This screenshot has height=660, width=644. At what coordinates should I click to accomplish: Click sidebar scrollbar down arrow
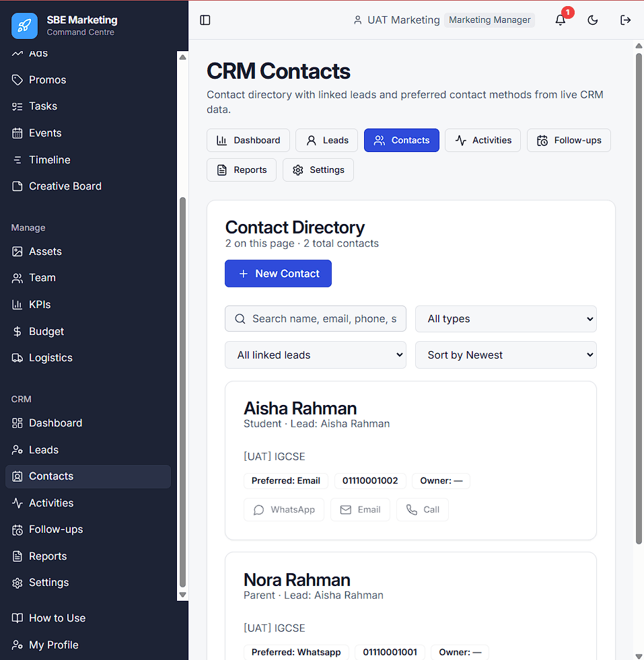[182, 595]
